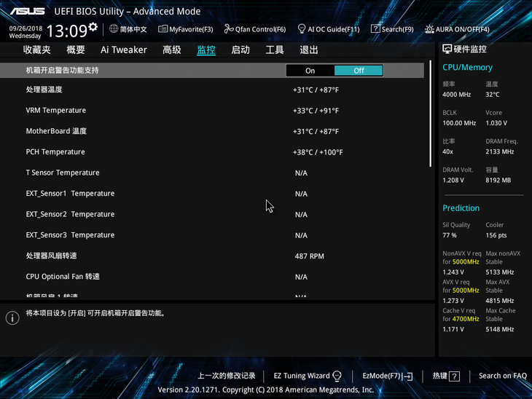
Task: Select the 监控 tab
Action: (206, 50)
